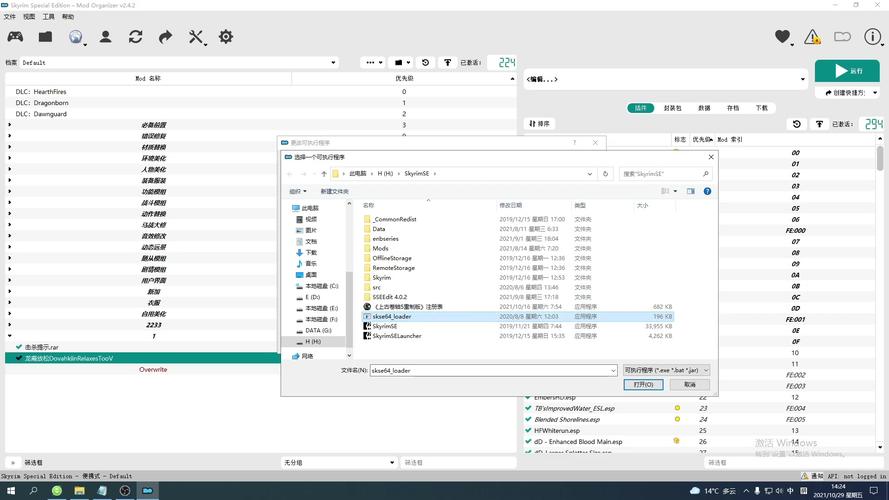Open the wrench and screwdriver tools icon
The image size is (889, 500).
(196, 37)
